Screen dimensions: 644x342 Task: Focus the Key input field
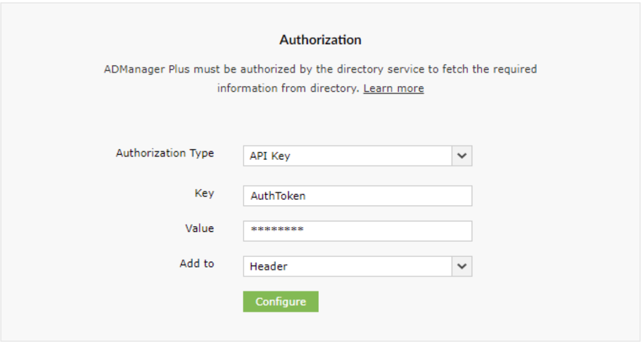(357, 196)
